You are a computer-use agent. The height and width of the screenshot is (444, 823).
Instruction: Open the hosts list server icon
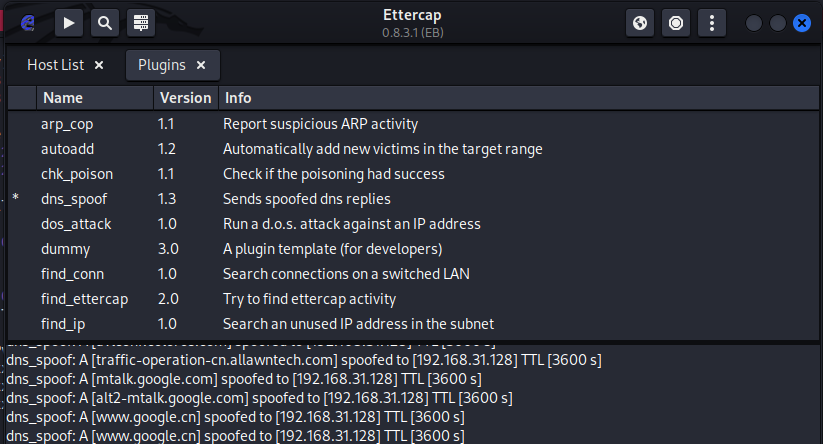tap(141, 23)
